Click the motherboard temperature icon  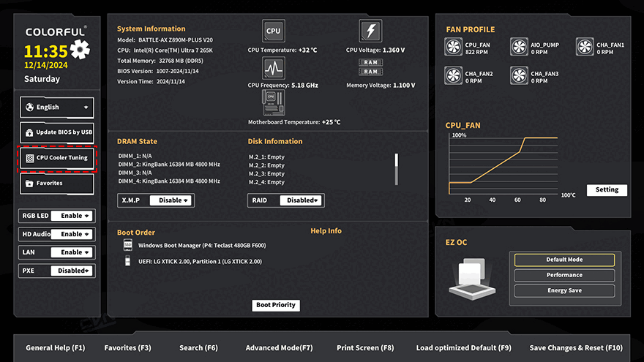coord(273,103)
